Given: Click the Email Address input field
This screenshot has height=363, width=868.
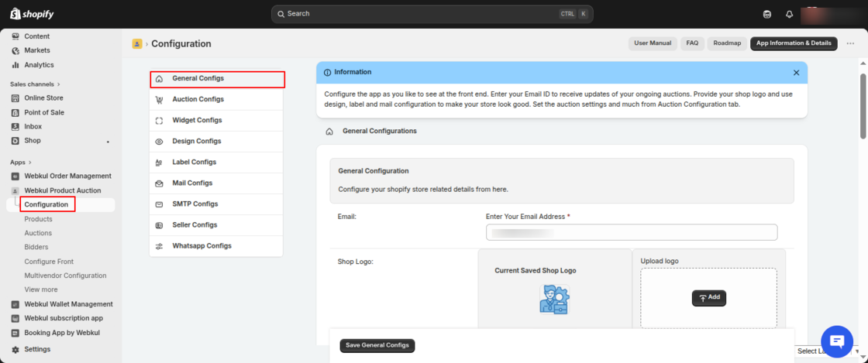Looking at the screenshot, I should (x=632, y=233).
